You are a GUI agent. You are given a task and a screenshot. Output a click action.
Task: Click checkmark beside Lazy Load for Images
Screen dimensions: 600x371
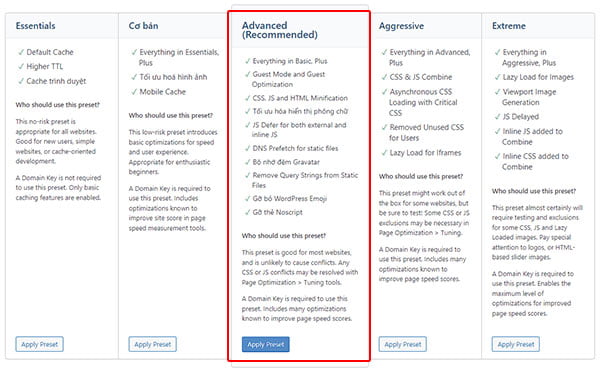(497, 77)
